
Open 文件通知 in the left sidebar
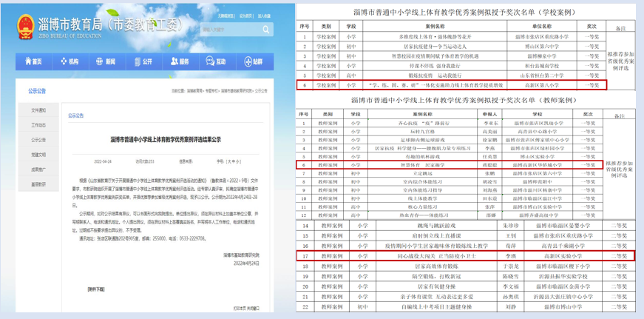(x=38, y=110)
